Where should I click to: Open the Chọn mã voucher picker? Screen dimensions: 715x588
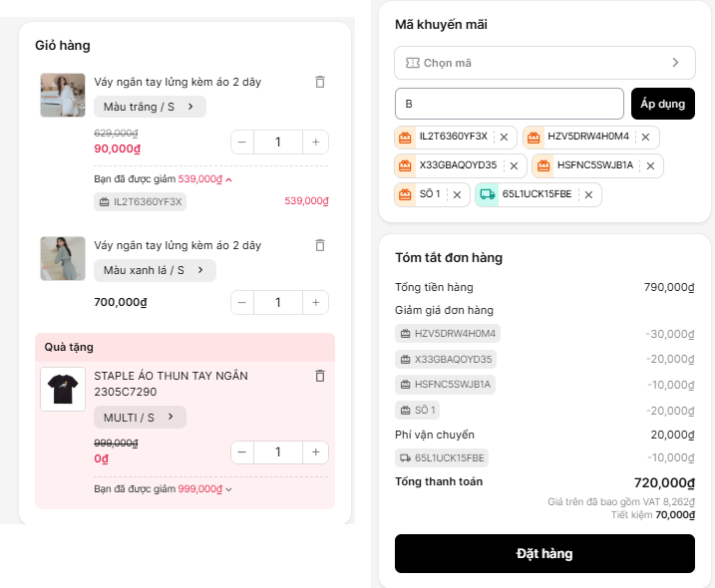[543, 63]
